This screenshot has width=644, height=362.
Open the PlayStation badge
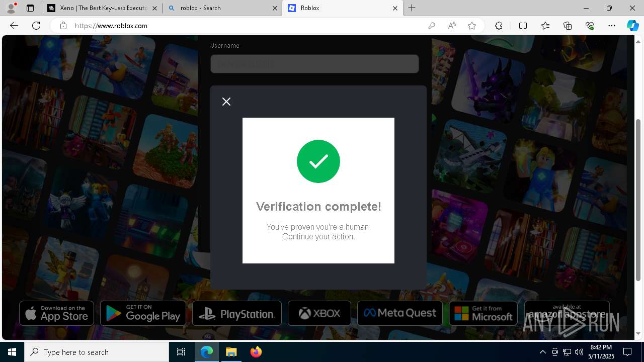pyautogui.click(x=237, y=313)
